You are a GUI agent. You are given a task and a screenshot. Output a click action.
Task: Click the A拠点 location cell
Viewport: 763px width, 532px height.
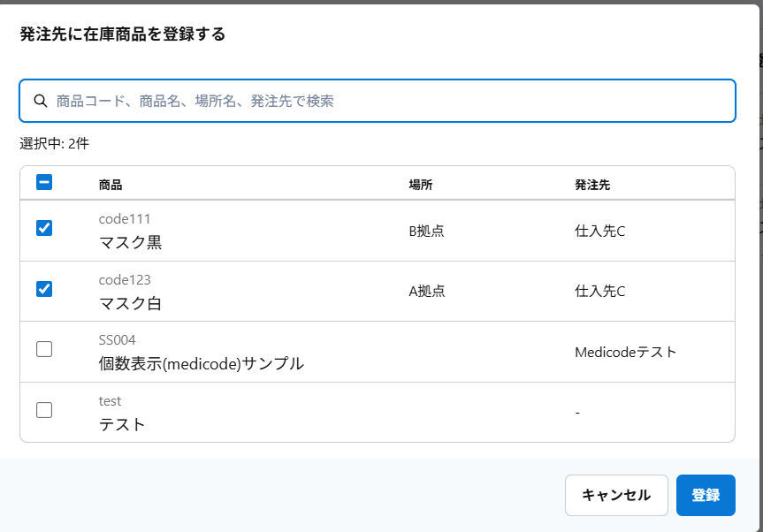point(426,291)
